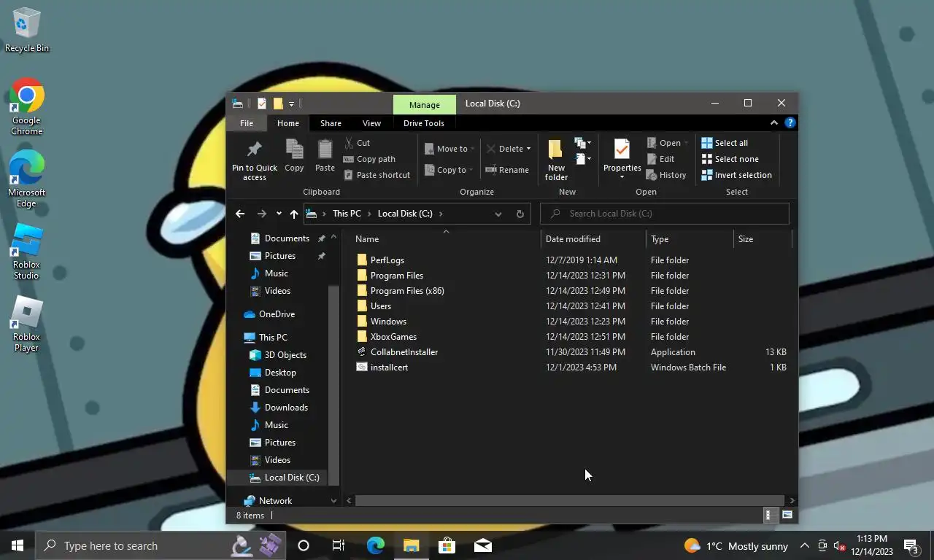Switch to details view layout icon
This screenshot has width=934, height=560.
(768, 516)
